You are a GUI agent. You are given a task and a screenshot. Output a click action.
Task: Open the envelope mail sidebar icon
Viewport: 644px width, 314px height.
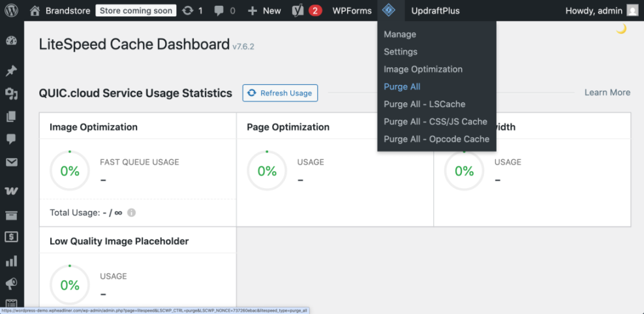pyautogui.click(x=12, y=163)
